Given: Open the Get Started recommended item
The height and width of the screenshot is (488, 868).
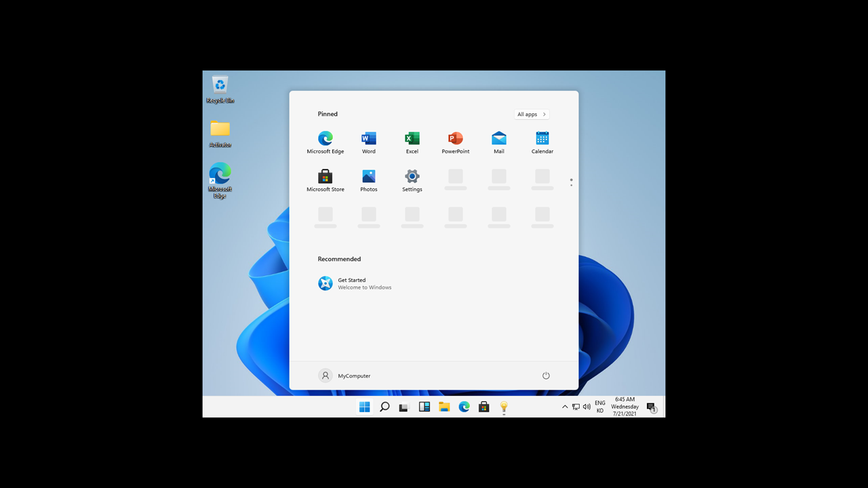Looking at the screenshot, I should tap(355, 283).
